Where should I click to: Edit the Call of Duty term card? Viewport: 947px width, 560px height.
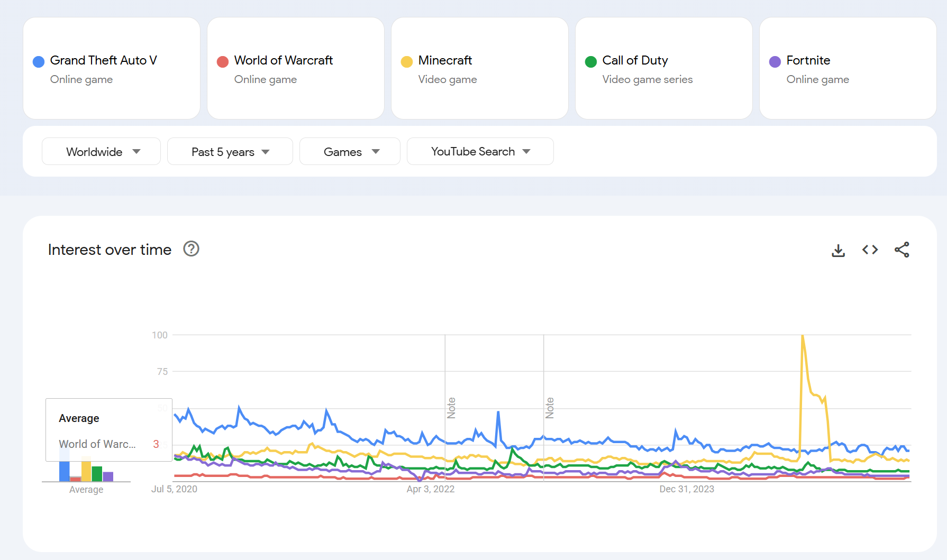[664, 68]
